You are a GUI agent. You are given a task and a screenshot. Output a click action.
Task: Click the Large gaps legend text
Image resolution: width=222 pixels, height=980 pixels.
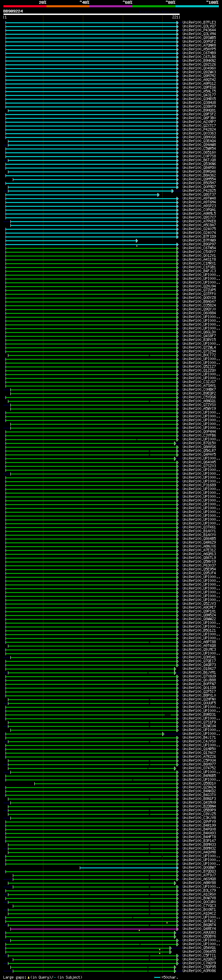[43, 977]
